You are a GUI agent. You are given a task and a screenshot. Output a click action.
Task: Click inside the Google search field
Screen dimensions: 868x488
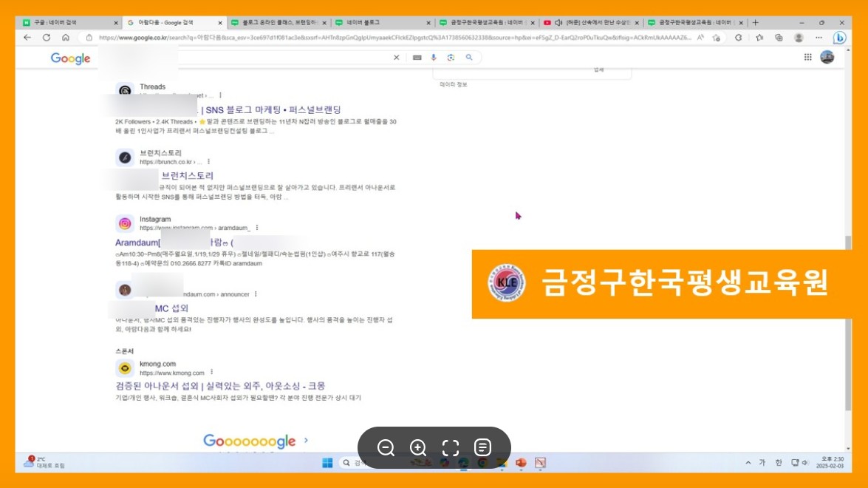[x=282, y=58]
